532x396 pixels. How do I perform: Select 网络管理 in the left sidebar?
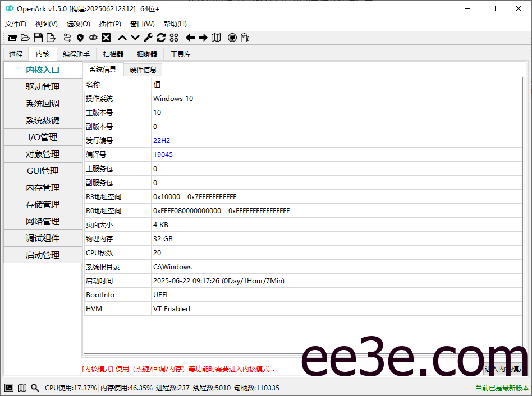pos(43,221)
